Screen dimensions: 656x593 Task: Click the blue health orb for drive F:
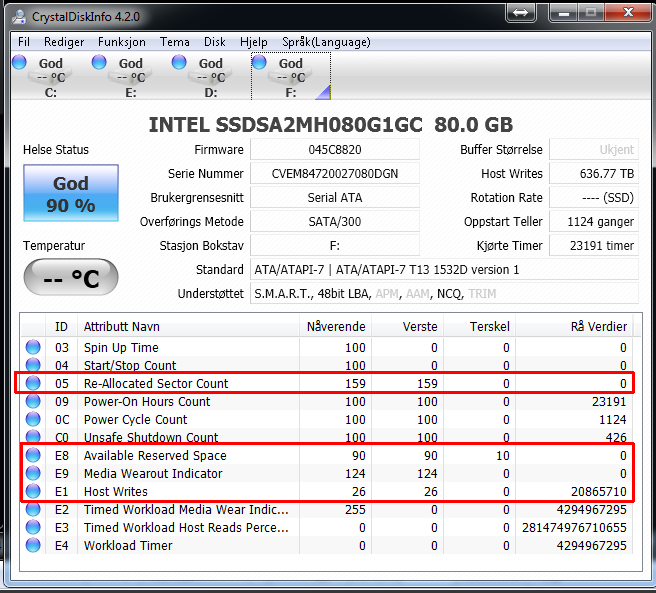pyautogui.click(x=259, y=62)
